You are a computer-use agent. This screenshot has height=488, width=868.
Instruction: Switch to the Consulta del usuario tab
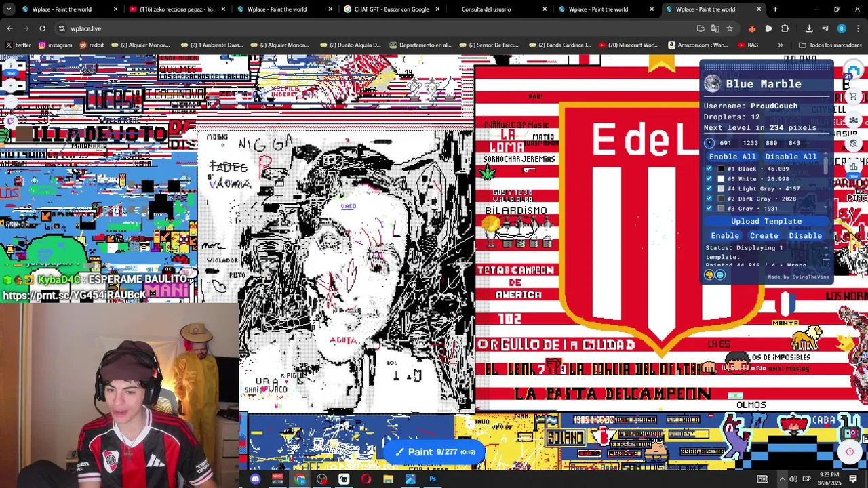(x=498, y=9)
